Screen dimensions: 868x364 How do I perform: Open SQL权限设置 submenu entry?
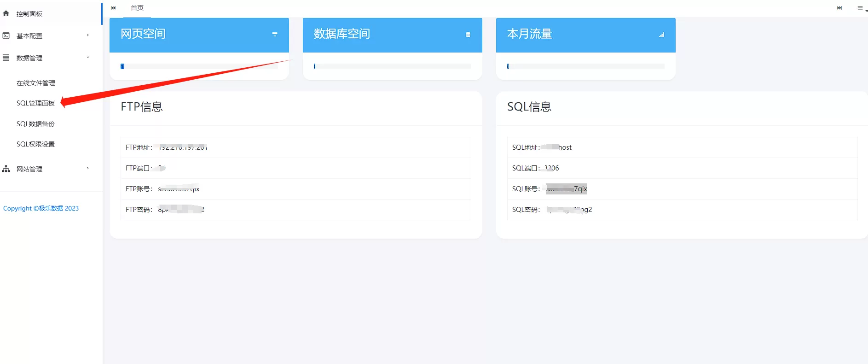(x=35, y=144)
